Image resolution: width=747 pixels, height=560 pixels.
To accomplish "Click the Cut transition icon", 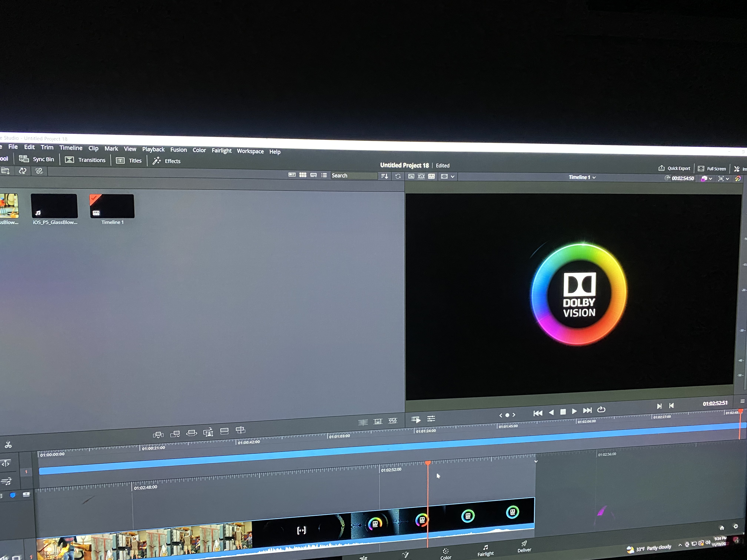I will point(363,422).
